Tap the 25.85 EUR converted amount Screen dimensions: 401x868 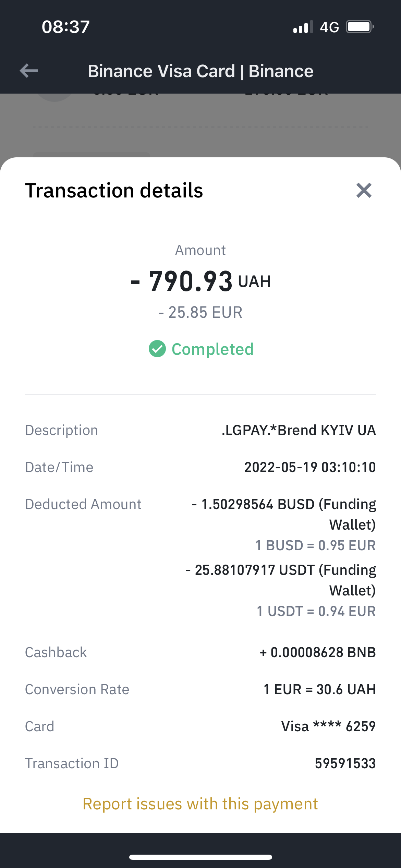coord(200,313)
